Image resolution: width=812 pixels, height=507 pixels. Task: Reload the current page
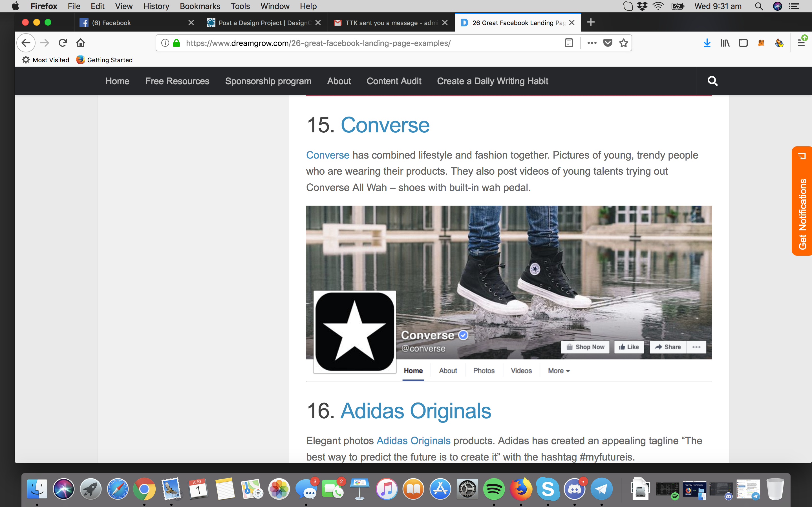pos(63,43)
